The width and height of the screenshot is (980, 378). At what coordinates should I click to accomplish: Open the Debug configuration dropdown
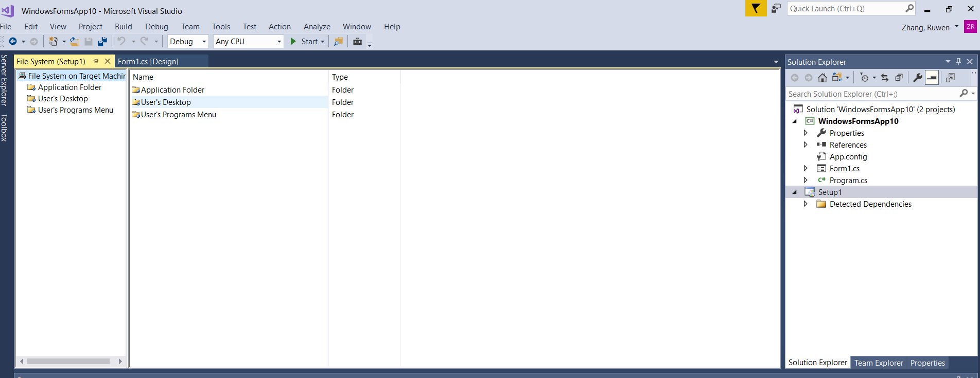pyautogui.click(x=188, y=42)
